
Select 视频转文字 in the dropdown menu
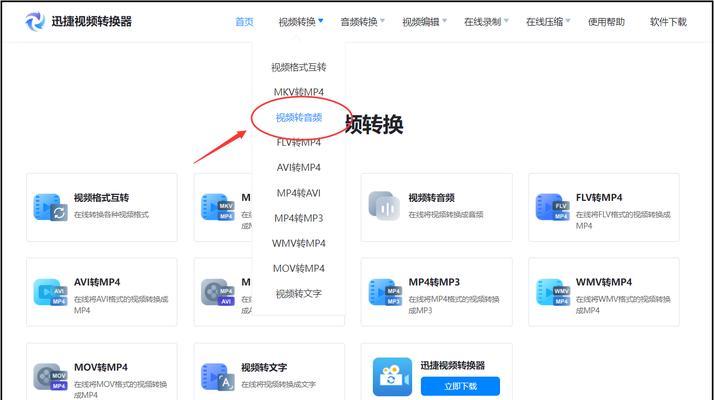pos(299,294)
